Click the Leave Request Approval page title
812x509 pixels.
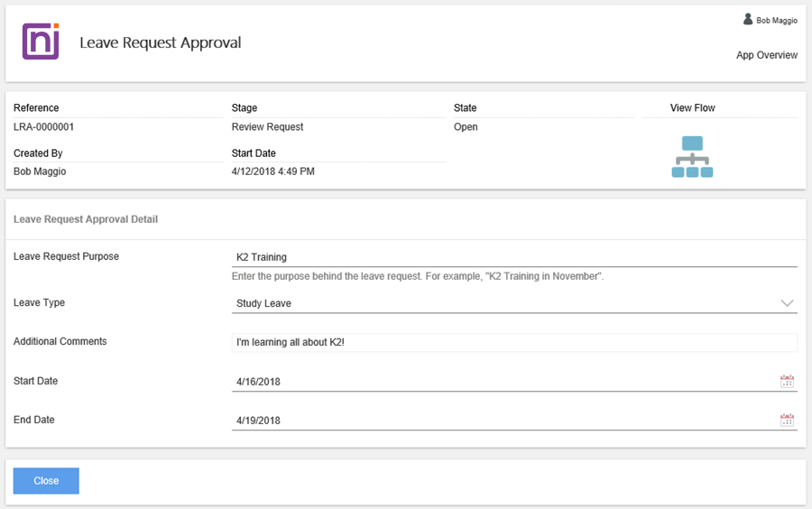point(161,42)
